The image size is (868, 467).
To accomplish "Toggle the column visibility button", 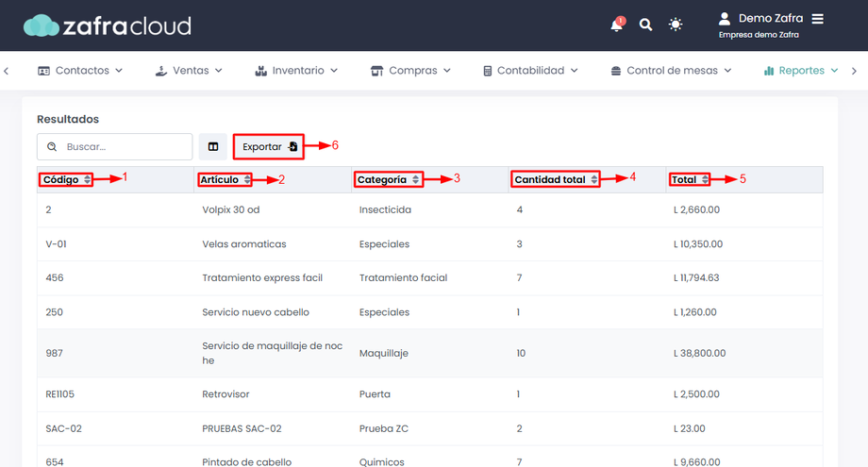I will 213,146.
